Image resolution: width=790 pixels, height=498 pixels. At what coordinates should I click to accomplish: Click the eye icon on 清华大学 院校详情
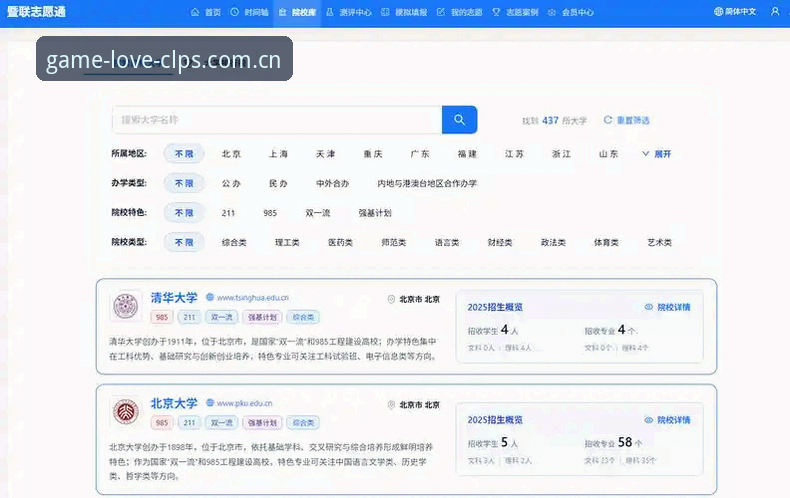pos(649,307)
